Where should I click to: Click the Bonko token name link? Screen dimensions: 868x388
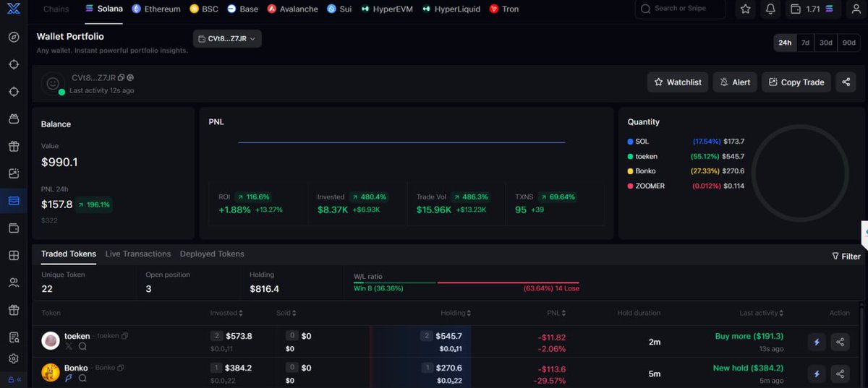point(76,368)
